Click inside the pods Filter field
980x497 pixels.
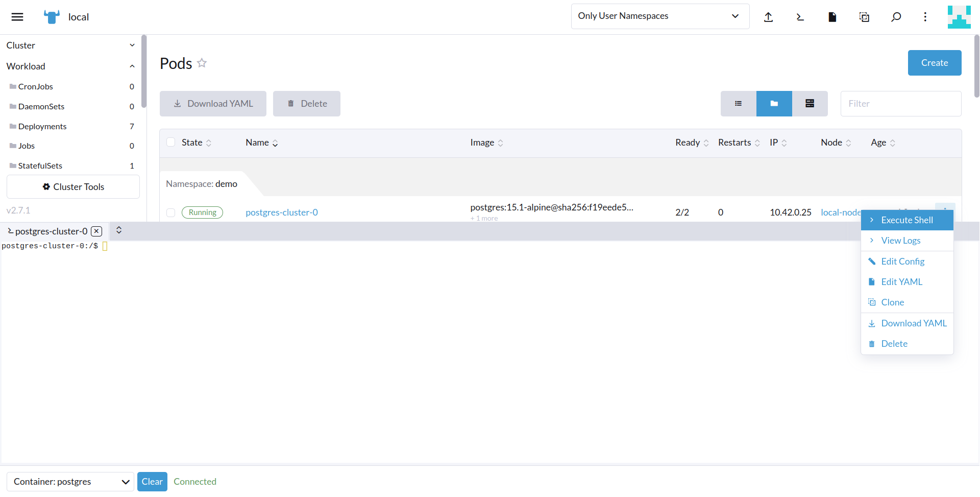tap(900, 103)
